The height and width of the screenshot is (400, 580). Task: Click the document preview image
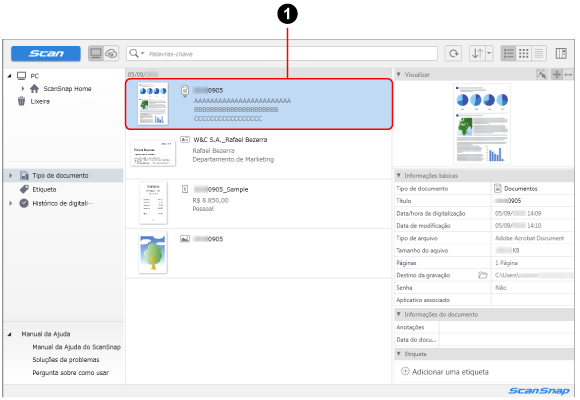coord(482,123)
